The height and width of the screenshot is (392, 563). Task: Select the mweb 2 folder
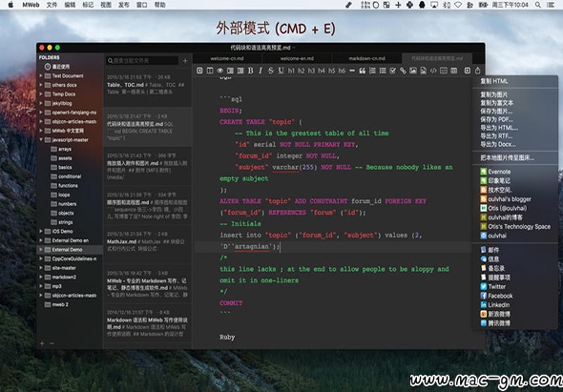pos(70,304)
